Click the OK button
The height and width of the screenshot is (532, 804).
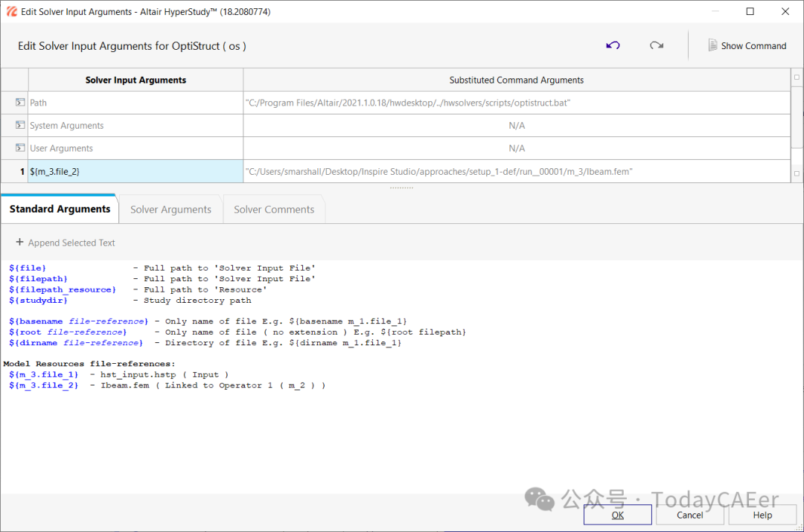coord(617,515)
